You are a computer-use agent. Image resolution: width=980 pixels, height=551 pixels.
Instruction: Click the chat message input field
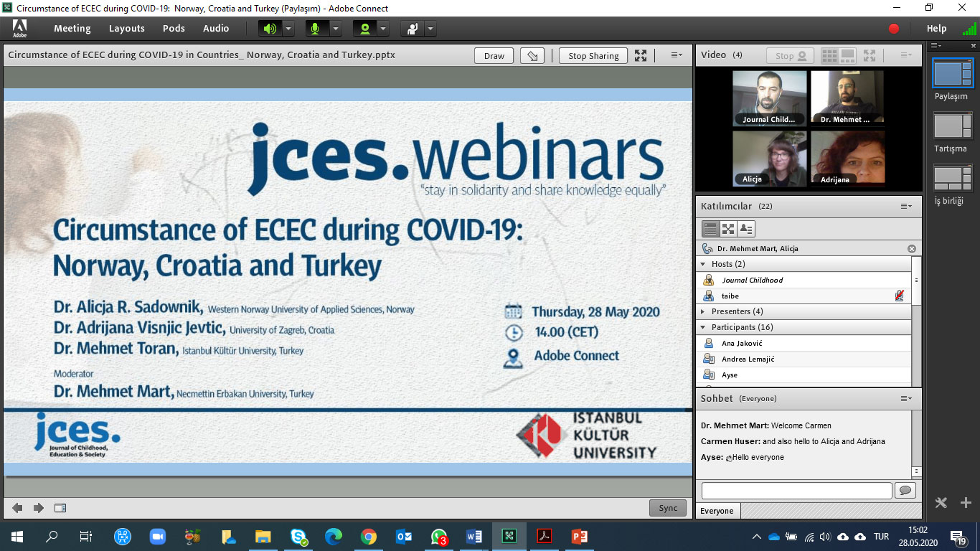click(796, 490)
